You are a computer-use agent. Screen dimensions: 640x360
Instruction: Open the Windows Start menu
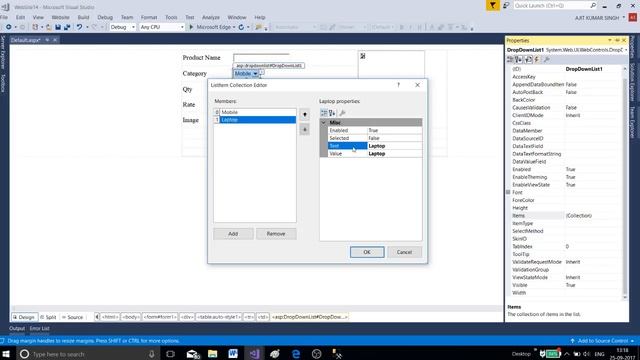(x=6, y=353)
